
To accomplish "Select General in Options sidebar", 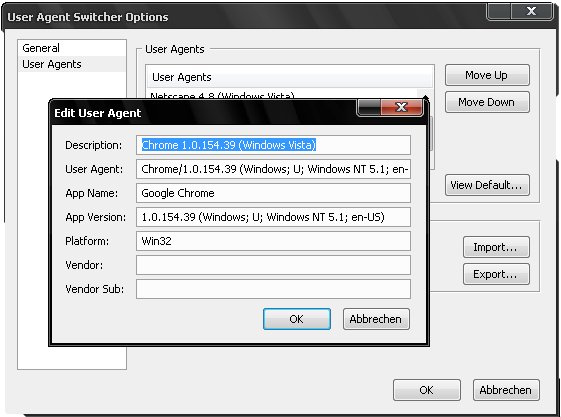I will coord(72,48).
